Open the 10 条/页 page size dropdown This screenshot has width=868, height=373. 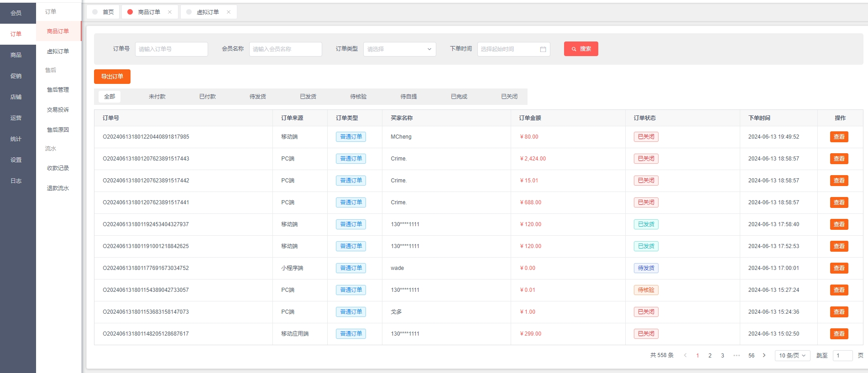792,356
